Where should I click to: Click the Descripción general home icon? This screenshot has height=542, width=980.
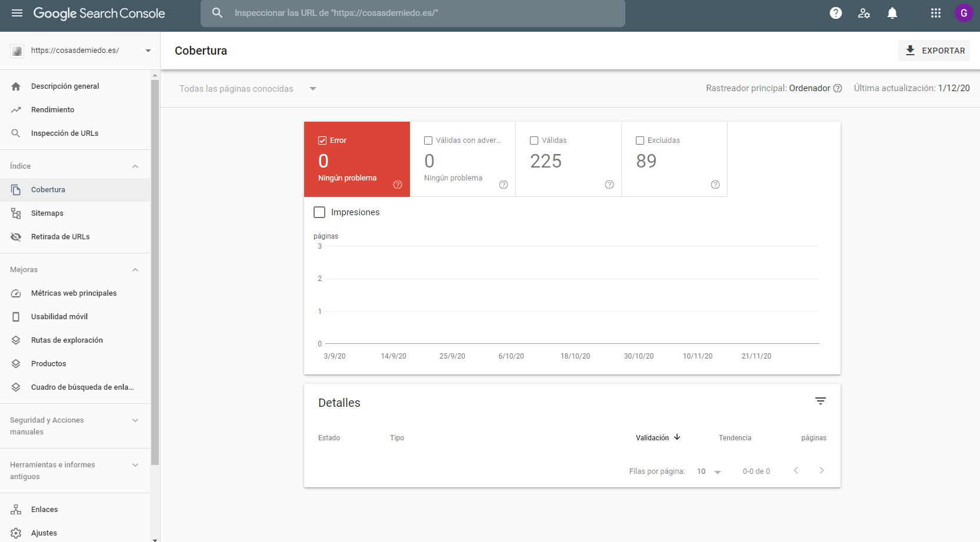pyautogui.click(x=16, y=86)
